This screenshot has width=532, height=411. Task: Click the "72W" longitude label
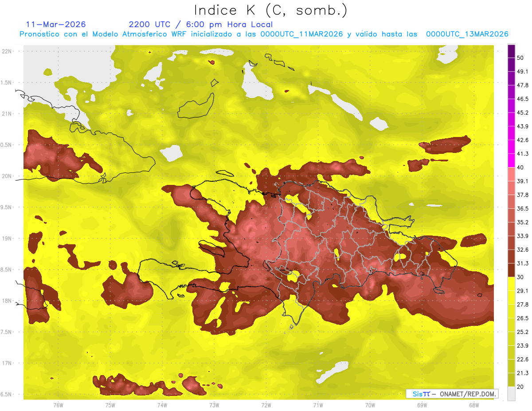(x=266, y=405)
